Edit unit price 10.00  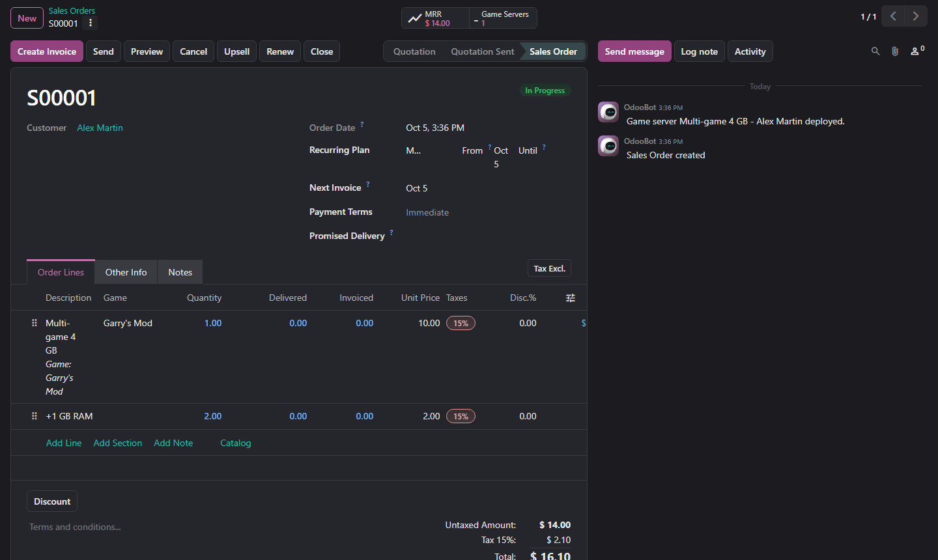click(x=429, y=323)
